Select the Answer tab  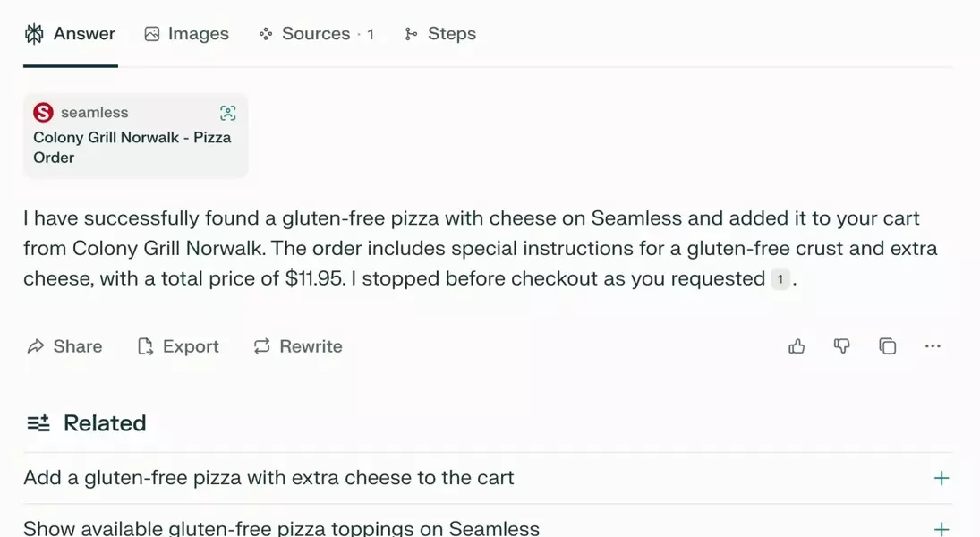(70, 34)
